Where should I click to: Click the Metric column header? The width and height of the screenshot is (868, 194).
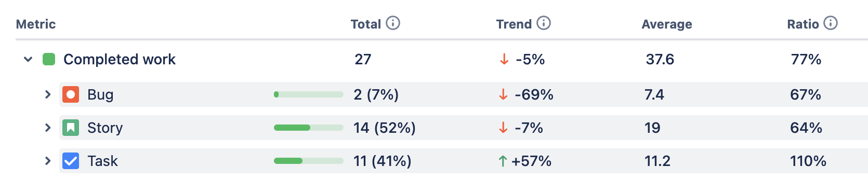pos(36,24)
